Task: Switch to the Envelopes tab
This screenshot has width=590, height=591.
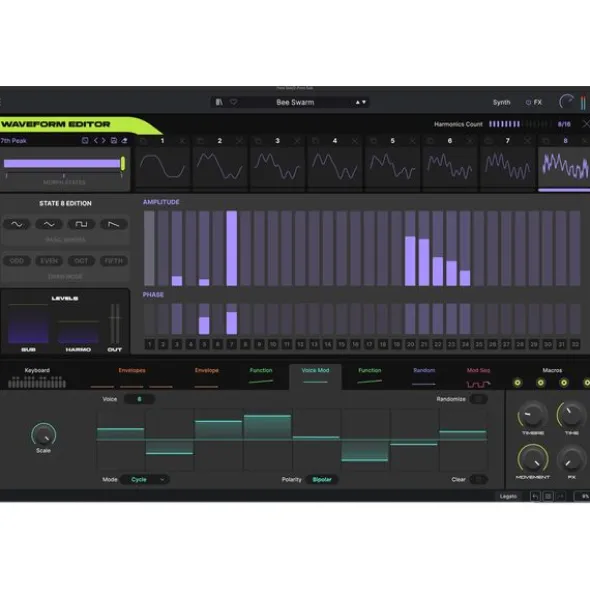Action: 132,377
